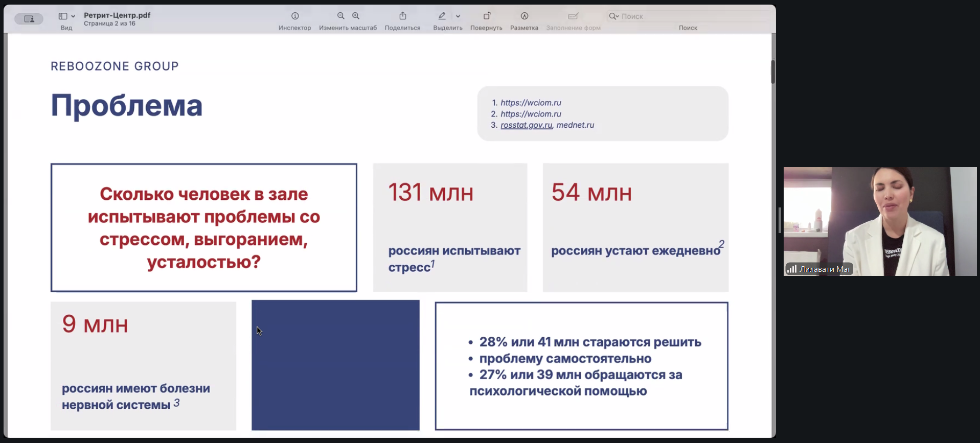Image resolution: width=980 pixels, height=443 pixels.
Task: Expand the highlight color dropdown arrow
Action: pyautogui.click(x=458, y=16)
